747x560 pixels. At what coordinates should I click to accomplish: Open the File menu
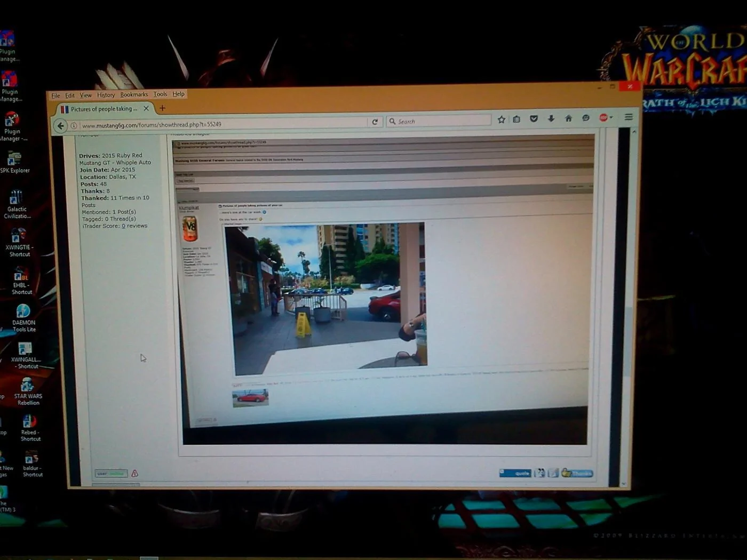[55, 95]
